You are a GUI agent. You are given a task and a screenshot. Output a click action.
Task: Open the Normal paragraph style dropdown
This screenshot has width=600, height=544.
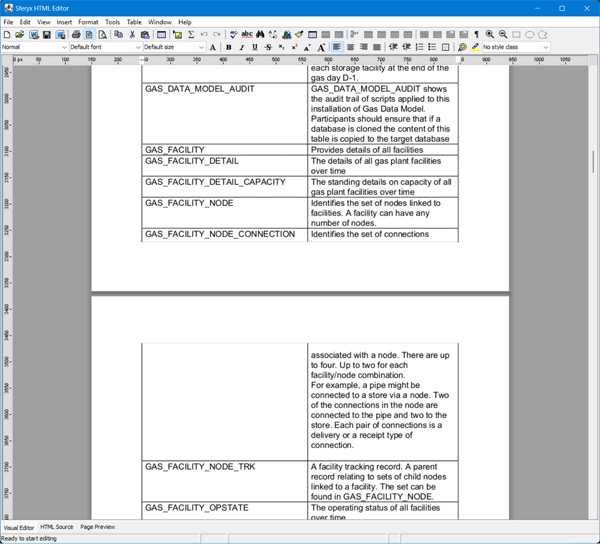(x=35, y=47)
